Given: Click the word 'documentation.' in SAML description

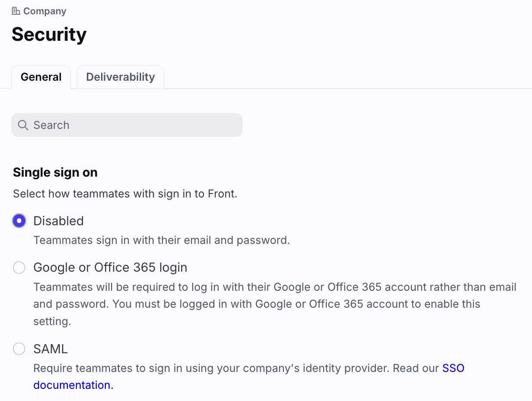Looking at the screenshot, I should point(73,385).
